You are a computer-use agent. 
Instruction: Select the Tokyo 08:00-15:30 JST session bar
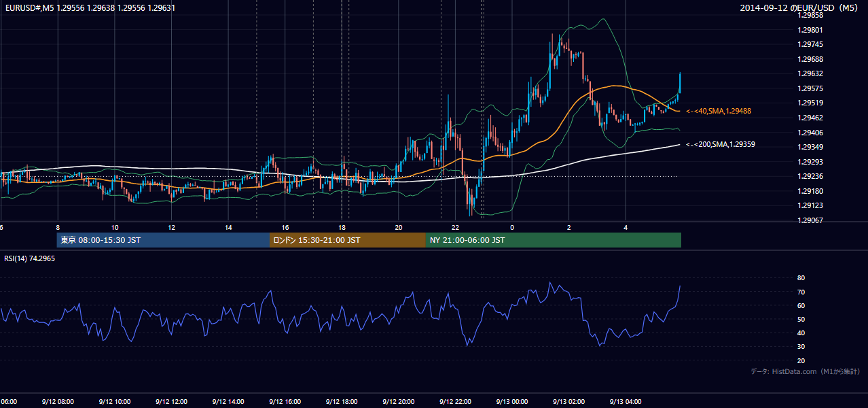[x=163, y=240]
